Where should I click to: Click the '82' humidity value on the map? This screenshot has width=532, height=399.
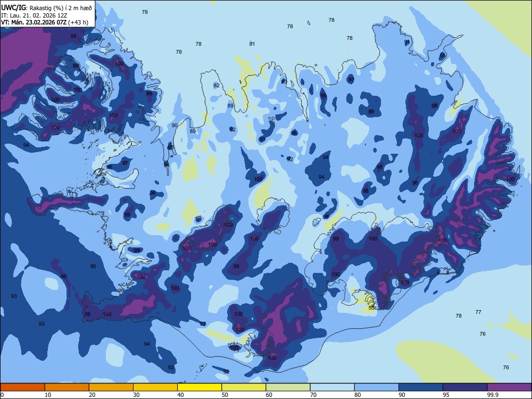tap(217, 86)
